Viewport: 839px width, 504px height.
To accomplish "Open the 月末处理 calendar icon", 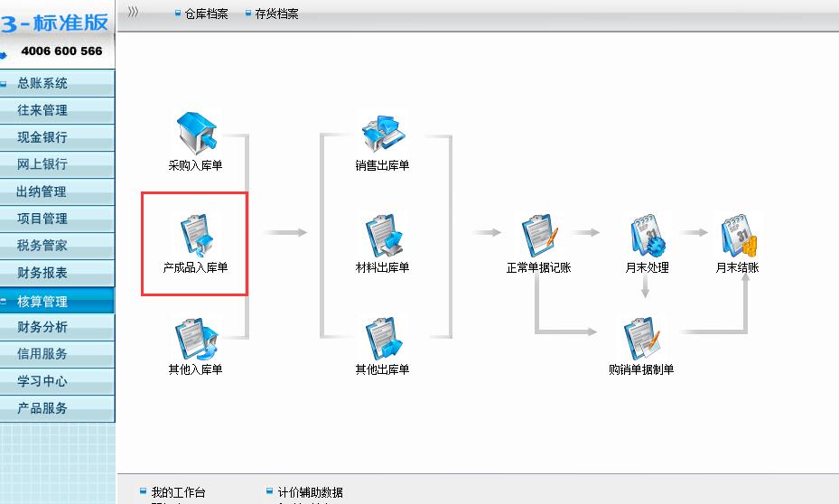I will [648, 236].
